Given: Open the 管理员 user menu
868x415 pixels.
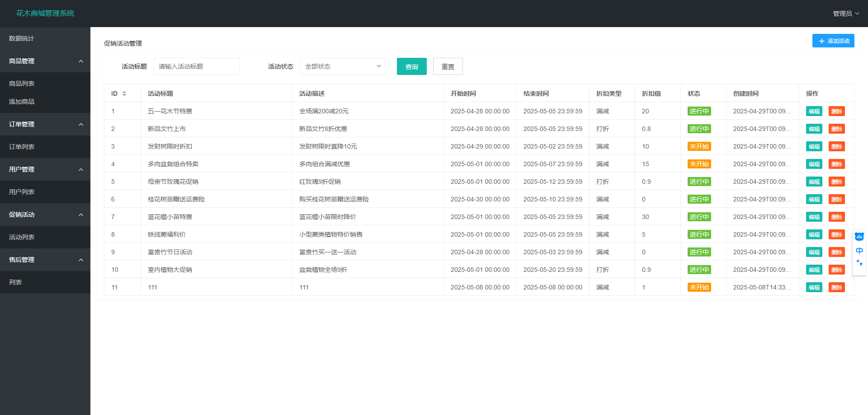Looking at the screenshot, I should pyautogui.click(x=846, y=14).
